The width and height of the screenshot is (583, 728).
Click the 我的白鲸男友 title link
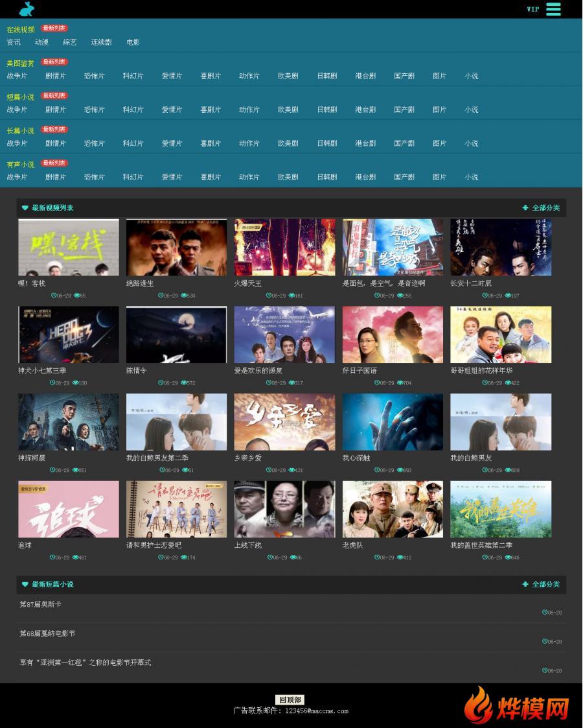[x=471, y=458]
